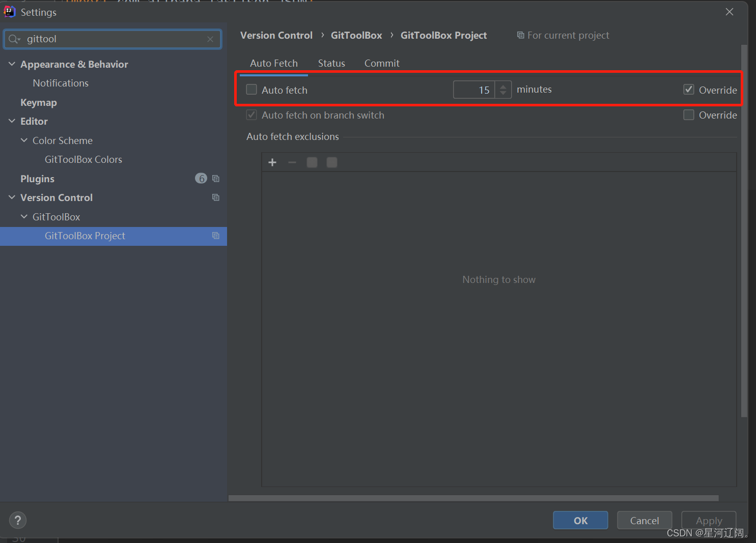Click inside the settings search field
The height and width of the screenshot is (543, 756).
tap(113, 39)
